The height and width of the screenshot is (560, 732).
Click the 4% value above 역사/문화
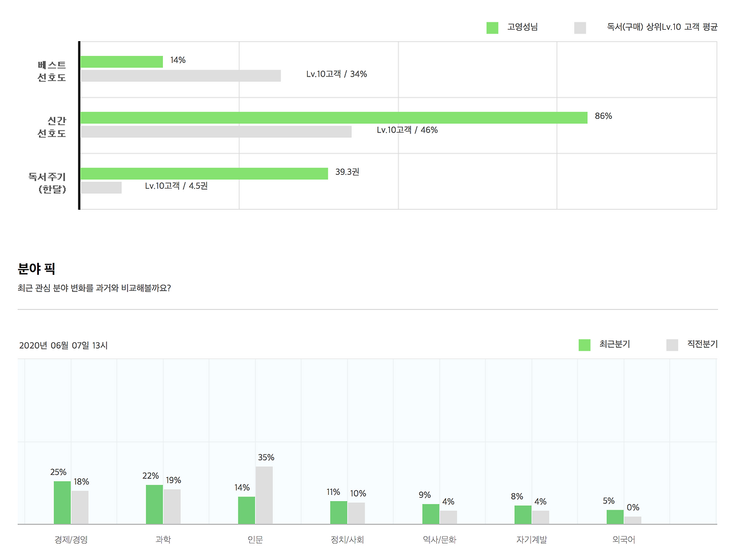click(x=448, y=502)
